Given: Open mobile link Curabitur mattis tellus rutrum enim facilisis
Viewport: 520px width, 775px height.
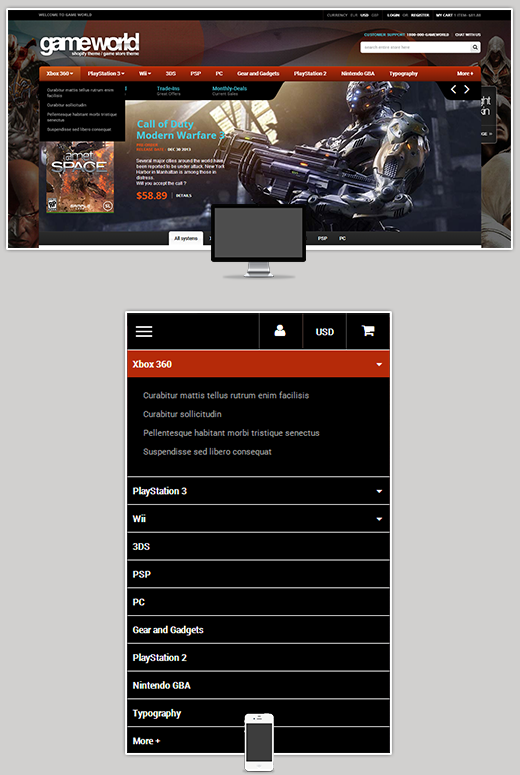Looking at the screenshot, I should point(226,395).
